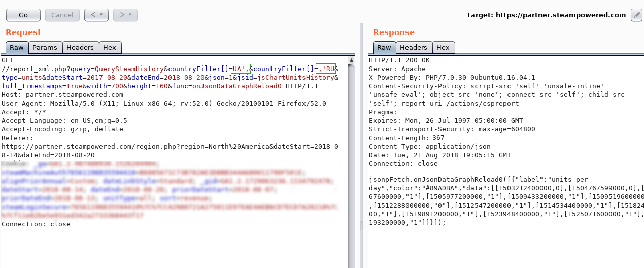Go back to previous request in history
644x268 pixels.
(x=93, y=15)
